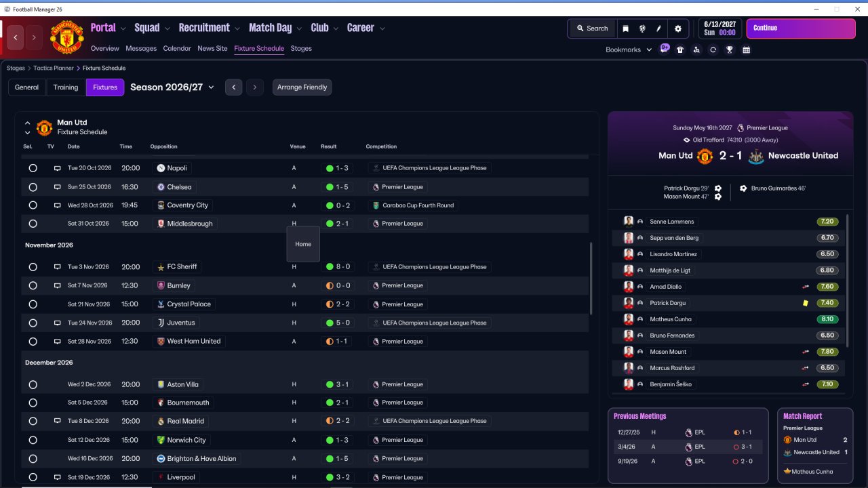Screen dimensions: 868x488
Task: Open the 8 - 0 result against FC Sheriff
Action: [338, 267]
